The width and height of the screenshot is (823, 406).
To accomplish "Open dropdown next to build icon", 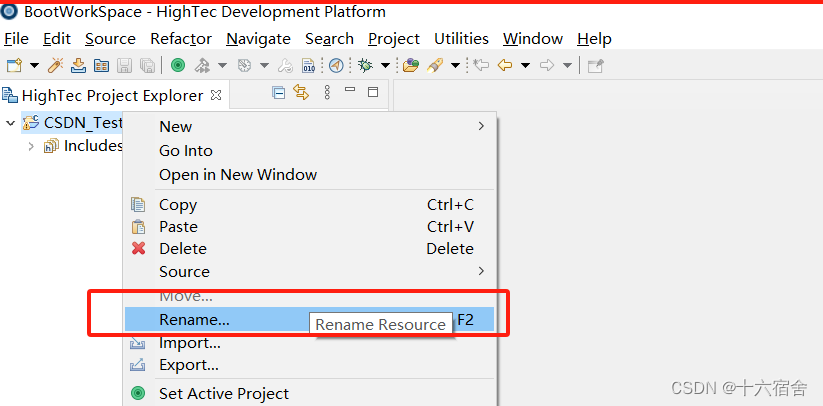I will pos(223,66).
